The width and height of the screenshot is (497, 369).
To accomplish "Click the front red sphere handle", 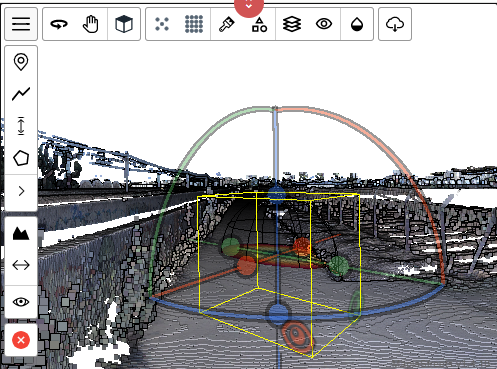I will 246,266.
